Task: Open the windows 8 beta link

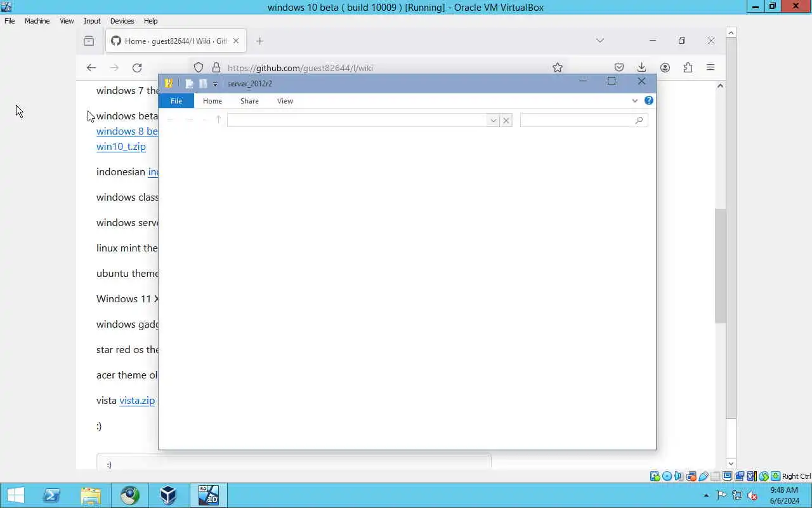Action: click(x=127, y=131)
